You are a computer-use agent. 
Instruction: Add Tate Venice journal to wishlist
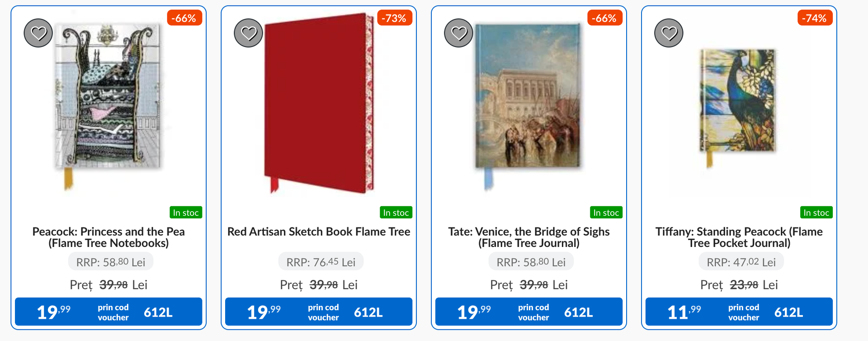459,33
